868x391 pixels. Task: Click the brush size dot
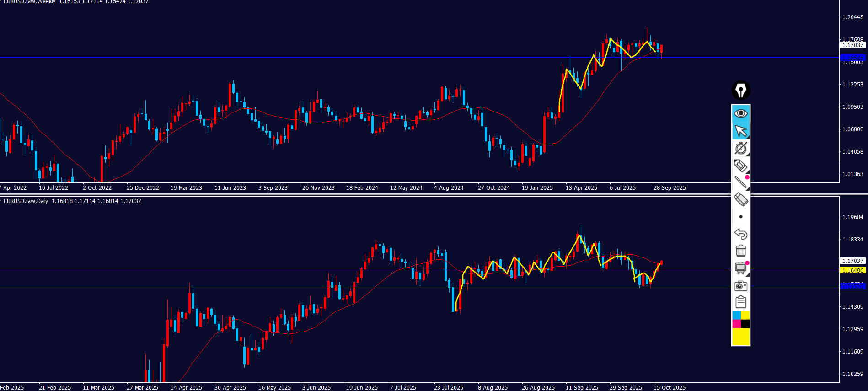(741, 217)
